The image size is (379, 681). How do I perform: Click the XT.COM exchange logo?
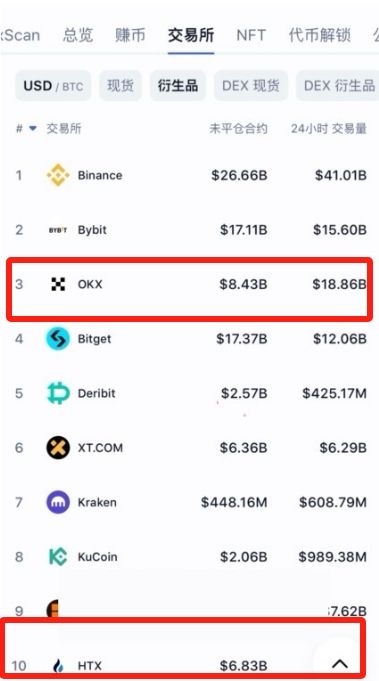58,448
